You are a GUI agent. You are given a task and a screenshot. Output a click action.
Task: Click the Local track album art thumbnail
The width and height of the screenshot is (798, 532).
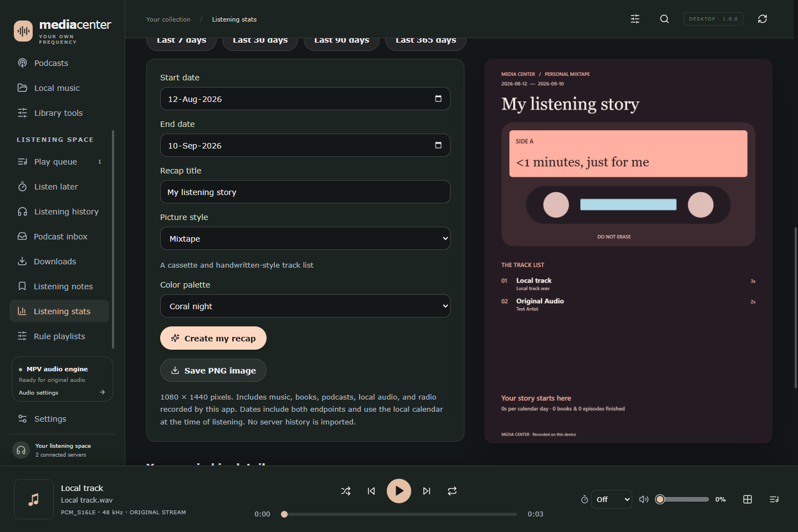[x=34, y=499]
